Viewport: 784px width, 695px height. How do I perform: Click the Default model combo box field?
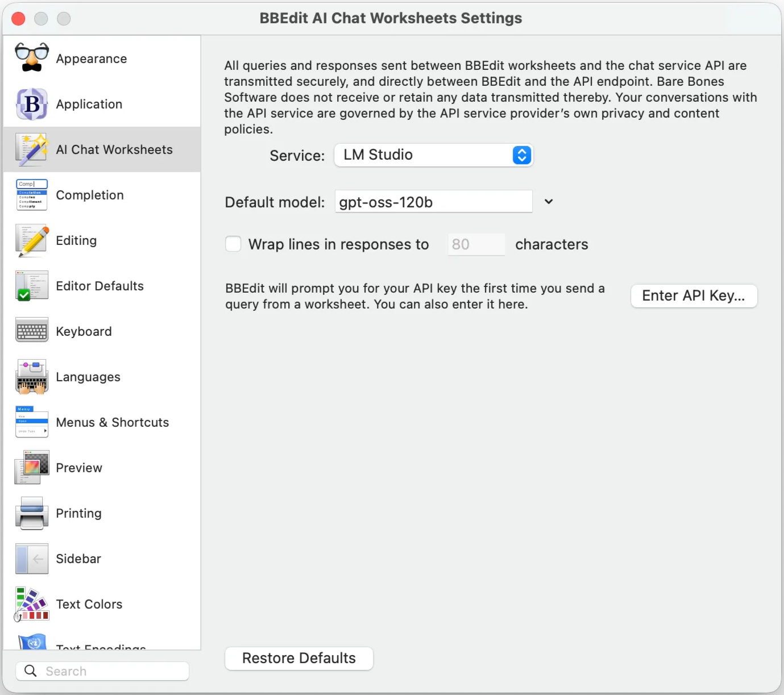point(433,202)
